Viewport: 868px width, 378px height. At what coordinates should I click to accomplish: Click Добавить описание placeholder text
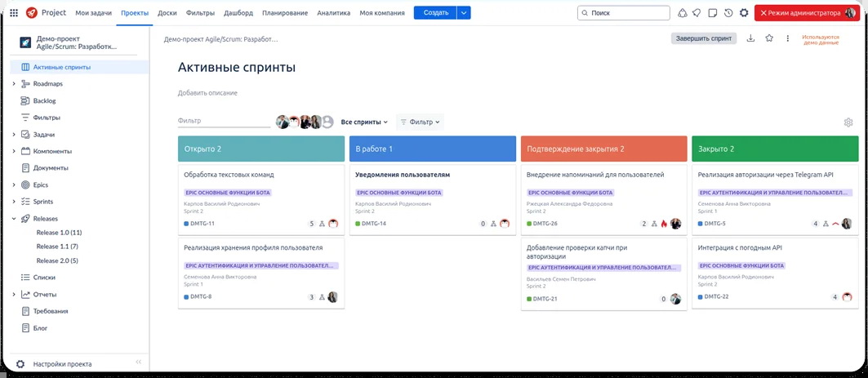coord(207,93)
